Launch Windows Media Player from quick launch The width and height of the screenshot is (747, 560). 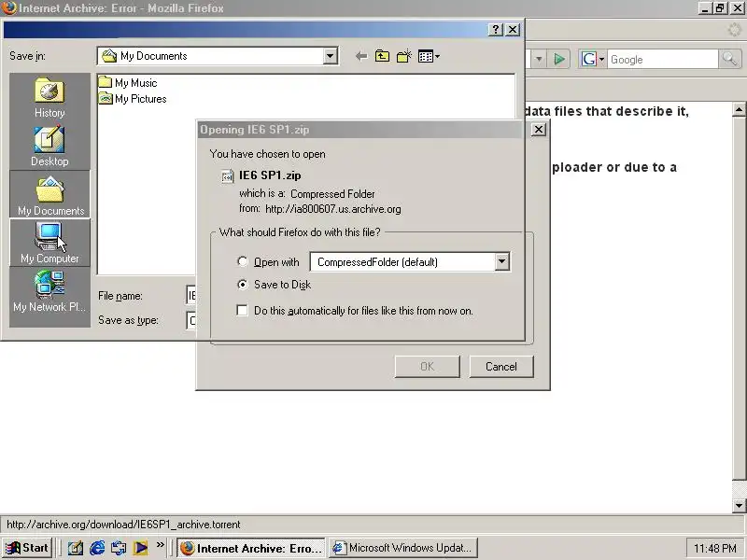141,548
